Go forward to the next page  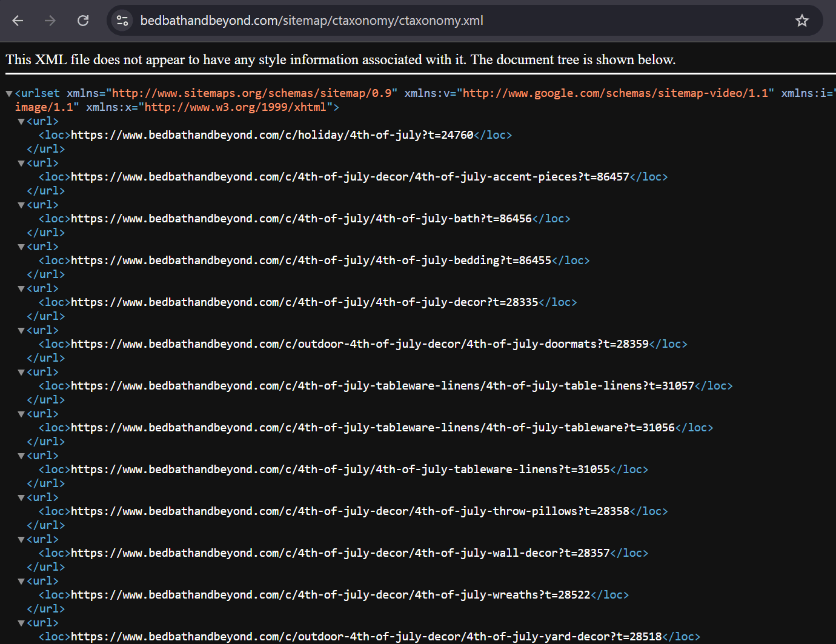(50, 21)
